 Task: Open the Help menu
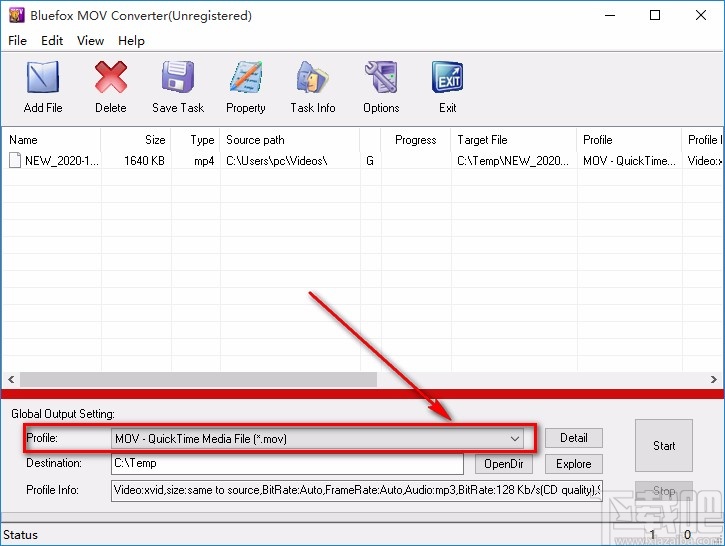click(131, 41)
